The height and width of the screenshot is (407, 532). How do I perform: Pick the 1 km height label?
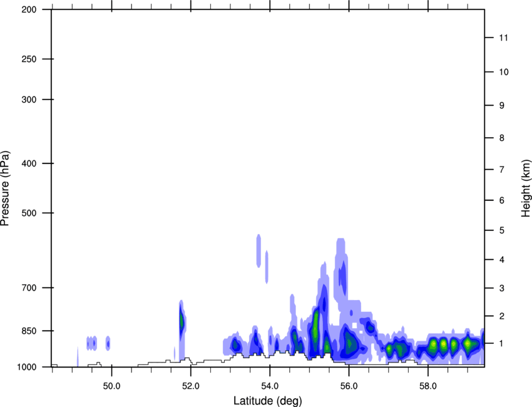click(502, 344)
